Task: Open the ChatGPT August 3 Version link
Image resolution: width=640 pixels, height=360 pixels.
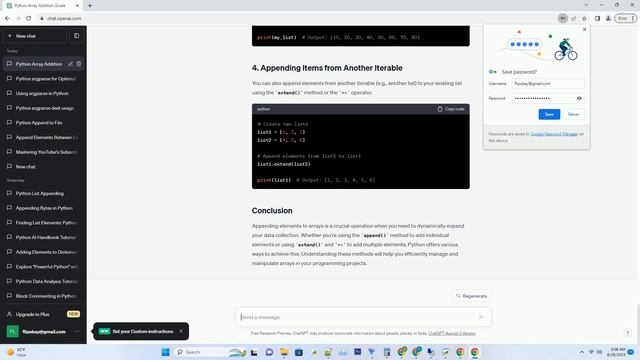Action: click(x=452, y=333)
